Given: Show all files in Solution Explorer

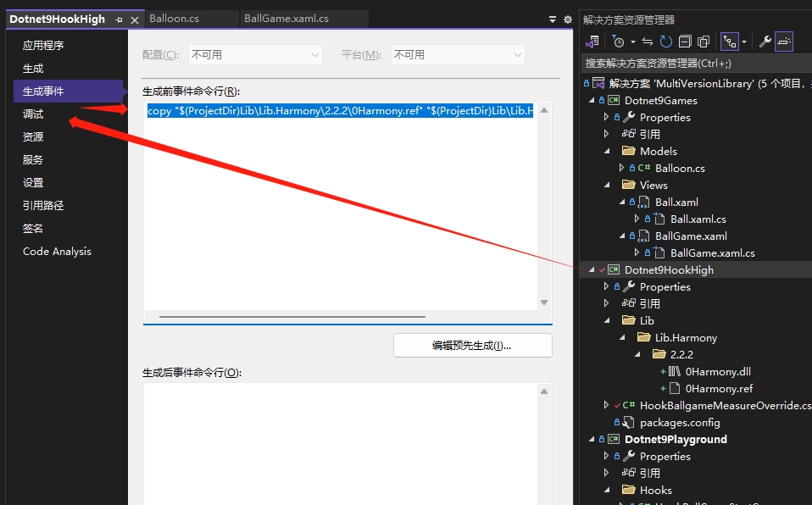Looking at the screenshot, I should coord(704,42).
